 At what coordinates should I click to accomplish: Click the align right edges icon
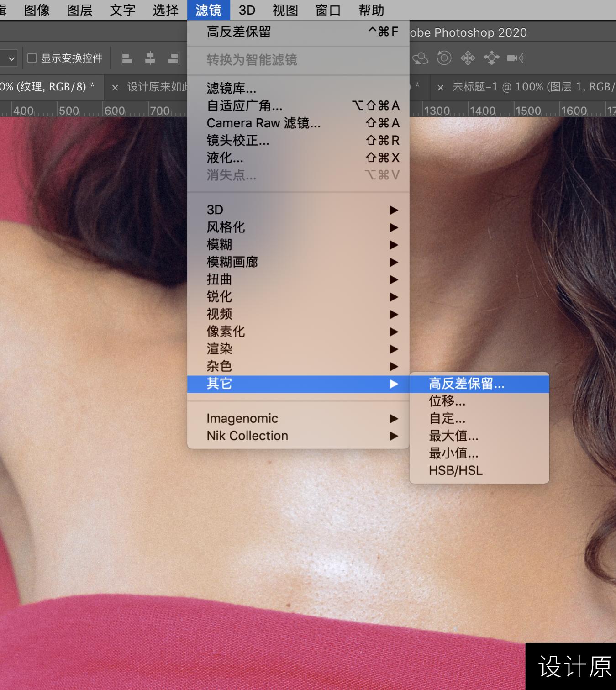click(173, 58)
